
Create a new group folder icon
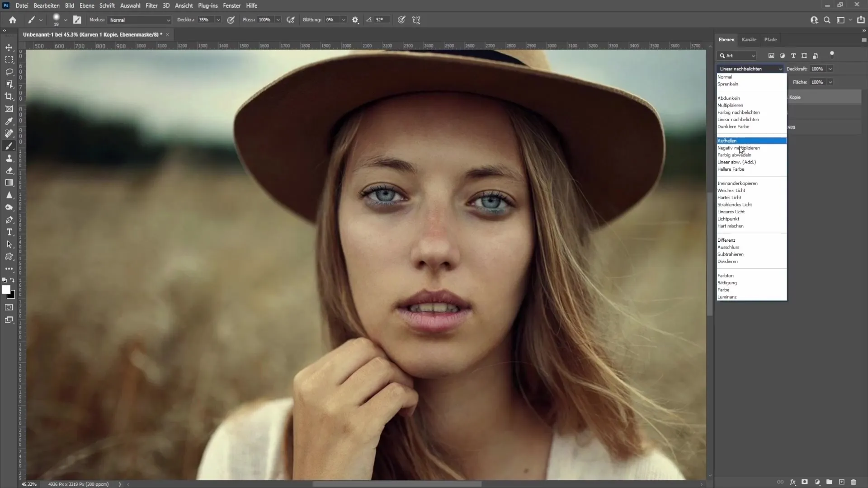click(829, 482)
